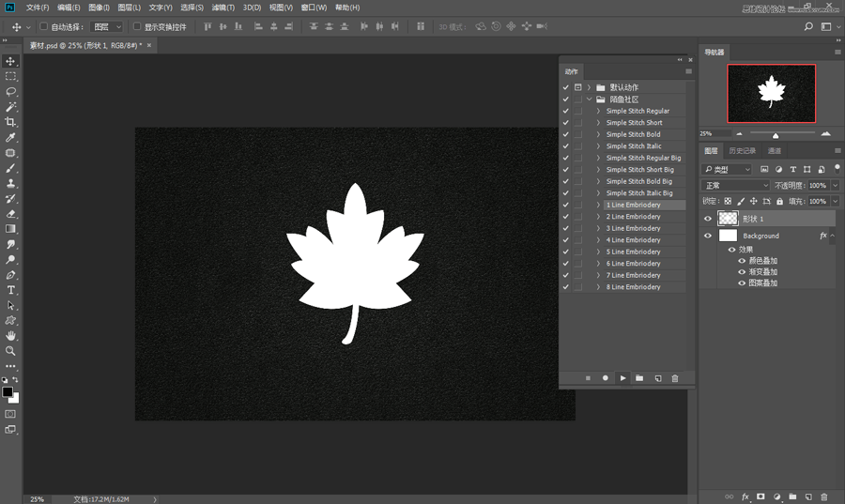
Task: Click the navigator preview thumbnail
Action: point(770,94)
